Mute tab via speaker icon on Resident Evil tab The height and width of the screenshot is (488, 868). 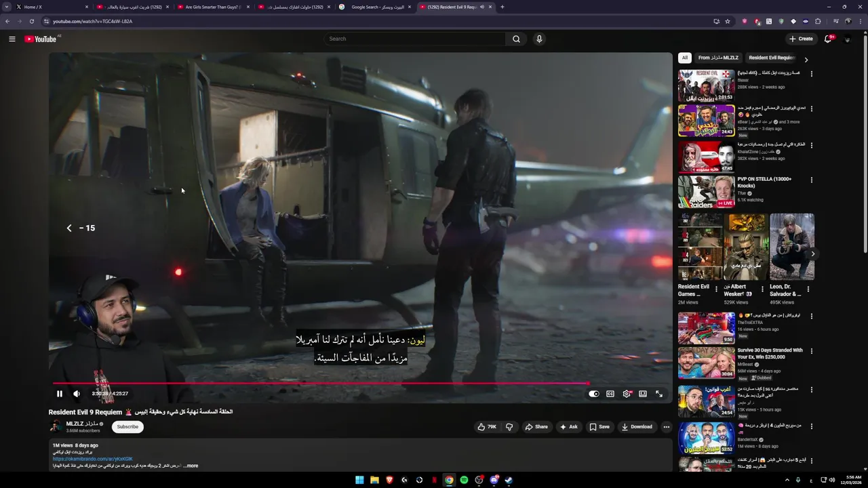[x=482, y=7]
